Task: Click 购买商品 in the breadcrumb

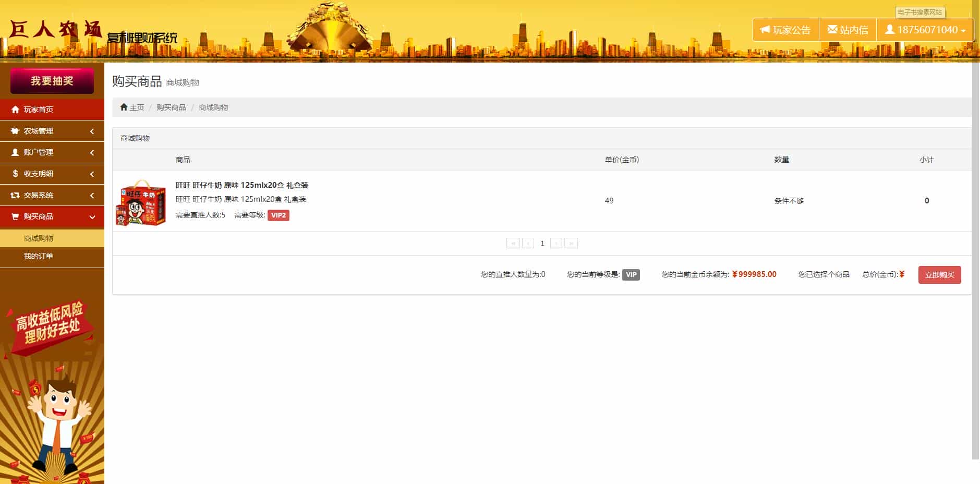Action: tap(171, 107)
